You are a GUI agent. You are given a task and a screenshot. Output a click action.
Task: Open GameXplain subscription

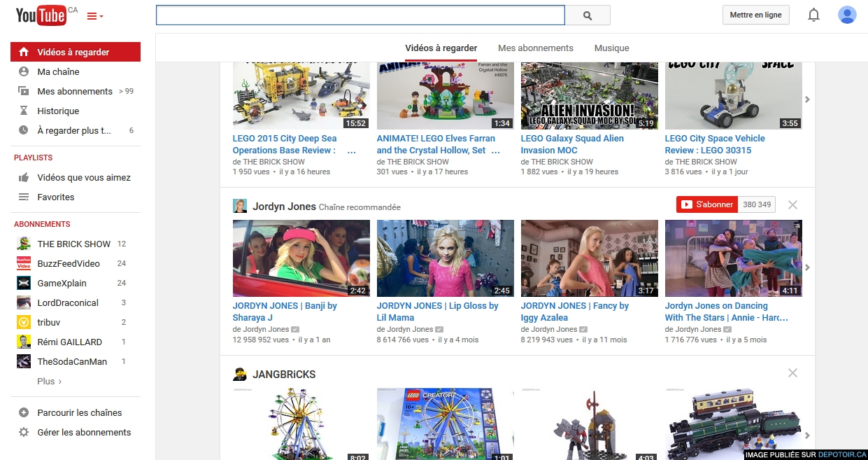tap(76, 283)
